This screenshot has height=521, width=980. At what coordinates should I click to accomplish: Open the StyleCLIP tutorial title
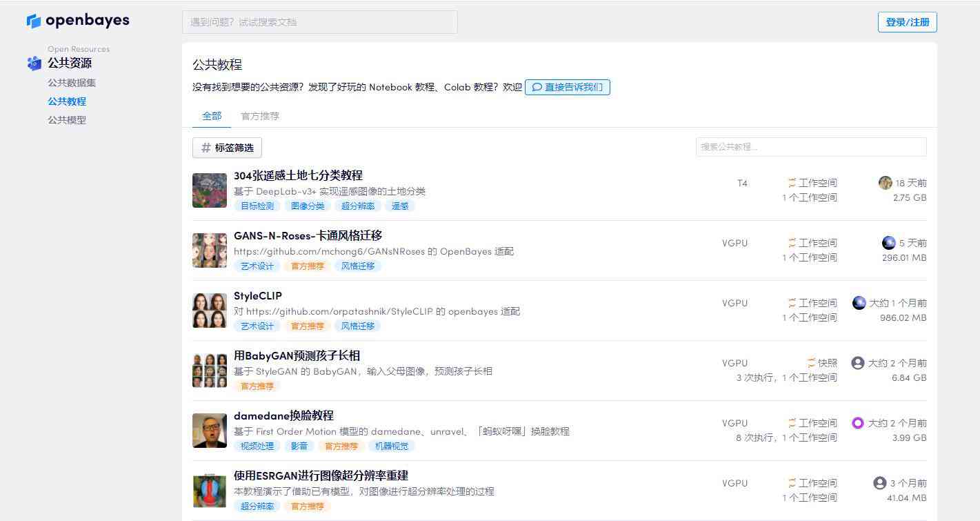[258, 295]
